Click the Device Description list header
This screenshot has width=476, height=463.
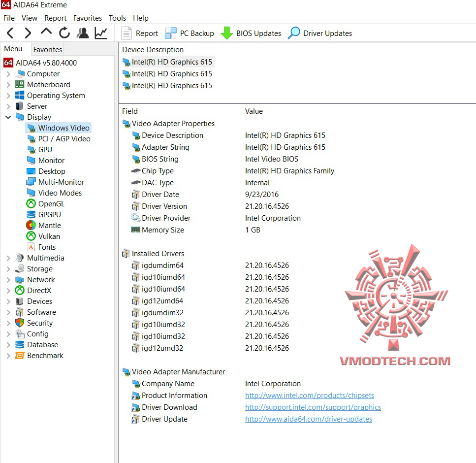click(153, 50)
